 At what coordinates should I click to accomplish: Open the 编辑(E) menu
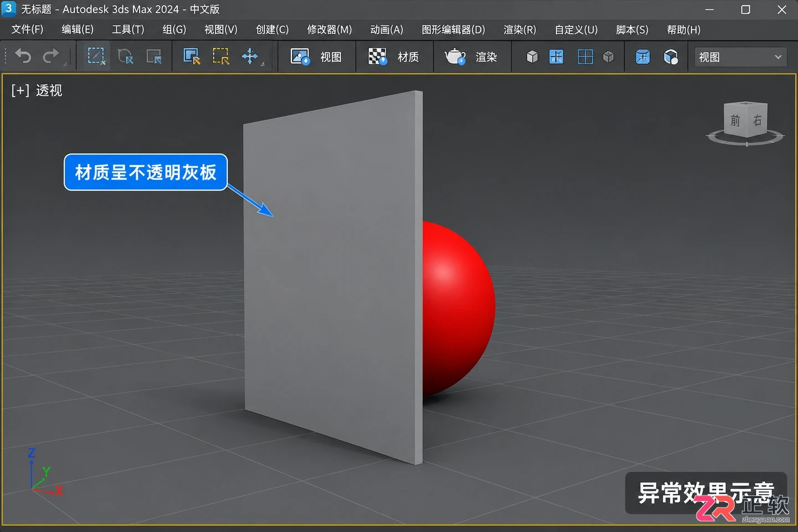[x=78, y=29]
